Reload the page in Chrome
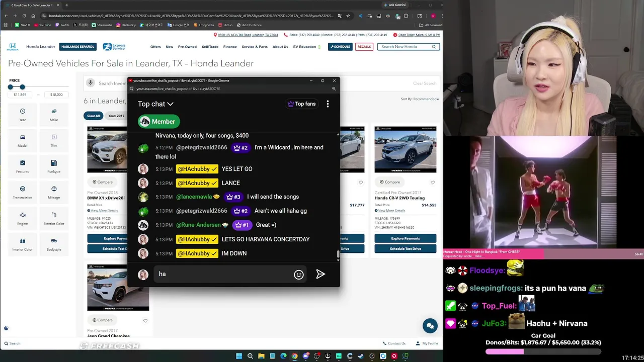Viewport: 644px width, 362px height. tap(24, 16)
